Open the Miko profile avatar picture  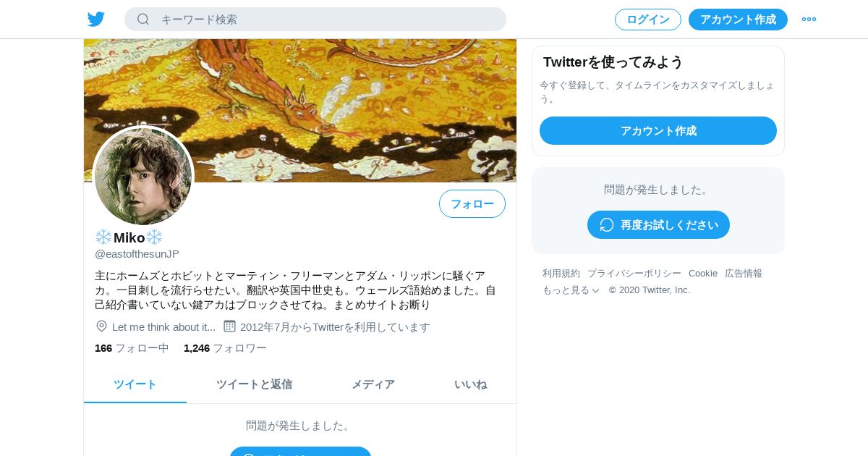[143, 176]
